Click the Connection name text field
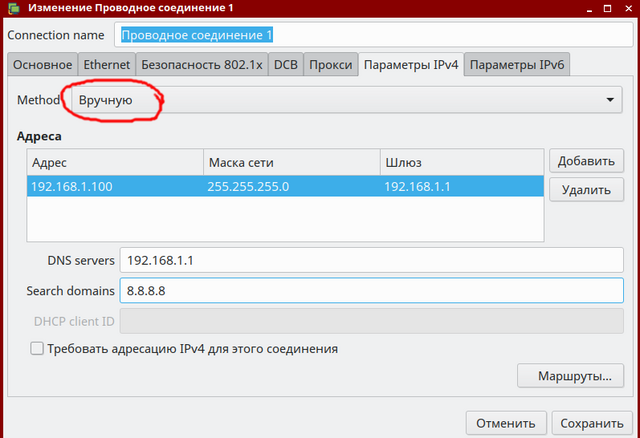 coord(372,34)
